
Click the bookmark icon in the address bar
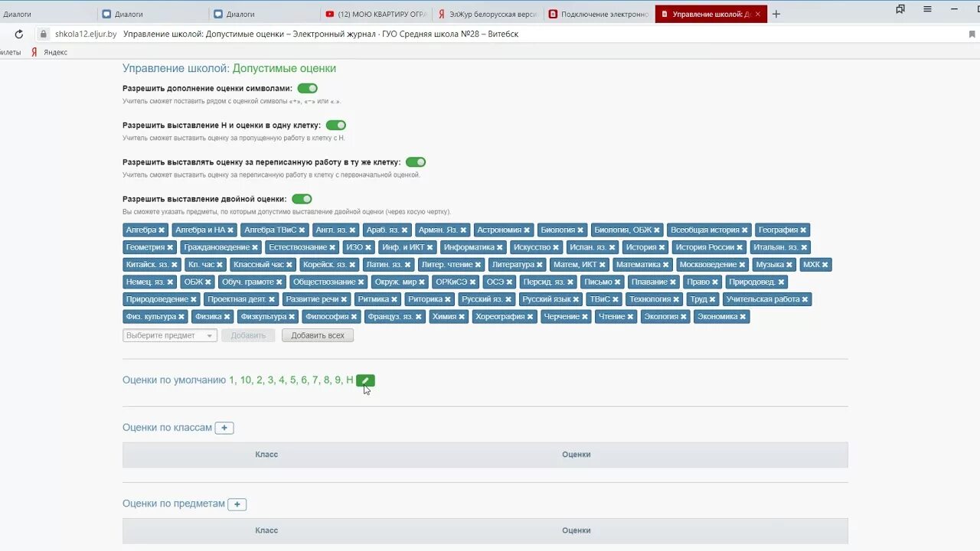pos(972,34)
